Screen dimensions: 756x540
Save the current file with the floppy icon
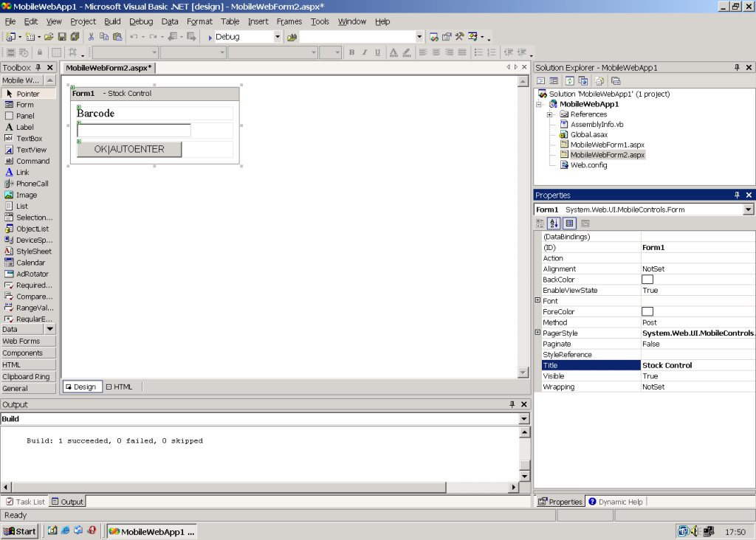pos(62,37)
